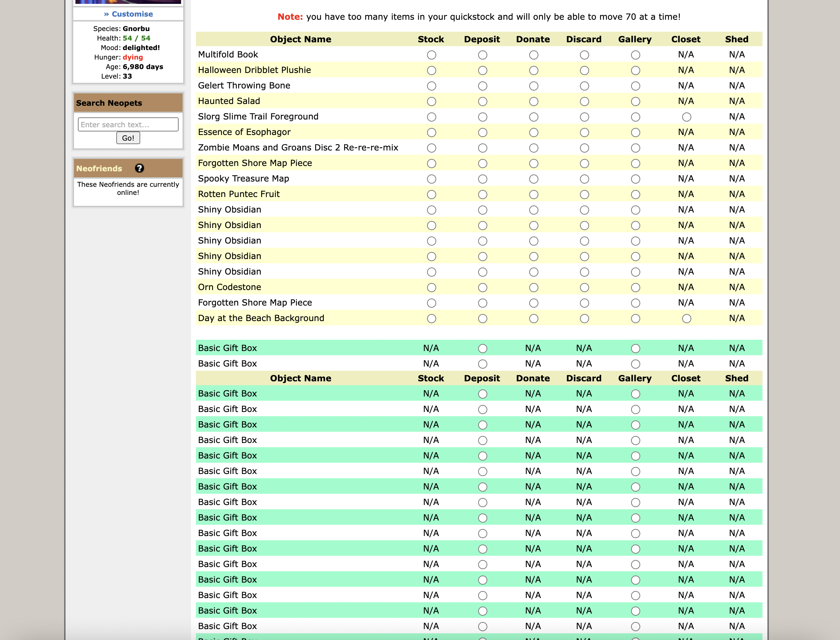Select Deposit for Orn Codestone

click(482, 288)
